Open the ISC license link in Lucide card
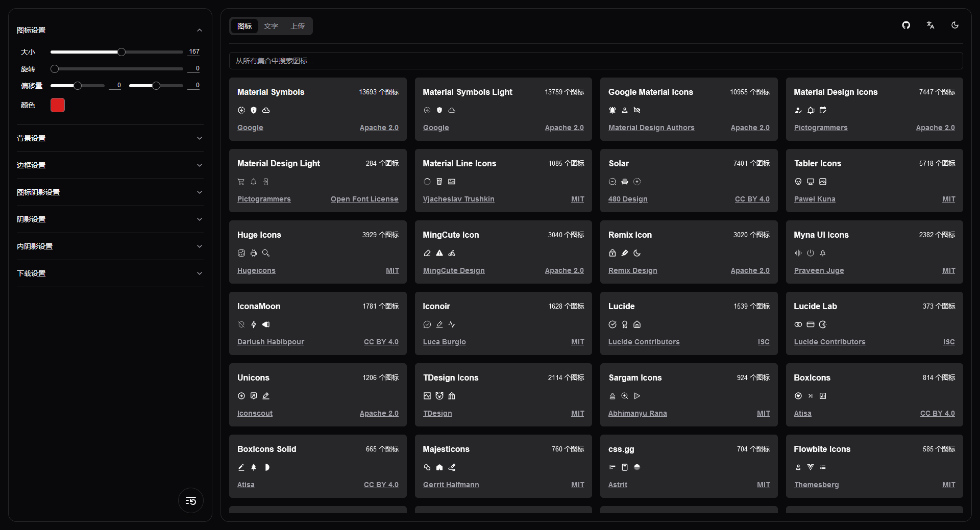 click(x=764, y=342)
